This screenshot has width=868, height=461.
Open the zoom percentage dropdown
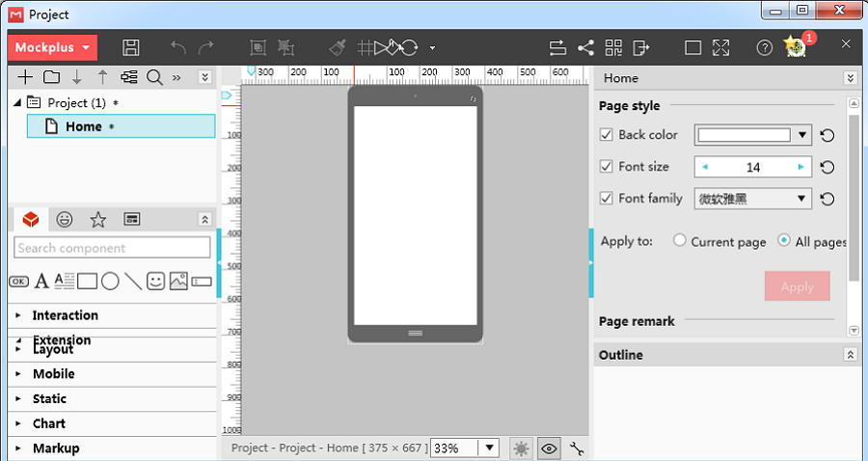tap(489, 448)
